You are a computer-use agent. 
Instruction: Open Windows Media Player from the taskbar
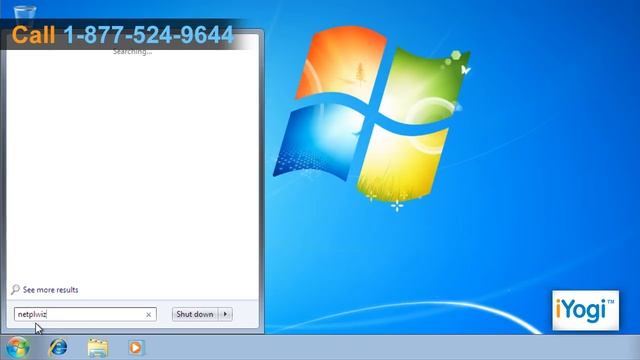pyautogui.click(x=136, y=348)
